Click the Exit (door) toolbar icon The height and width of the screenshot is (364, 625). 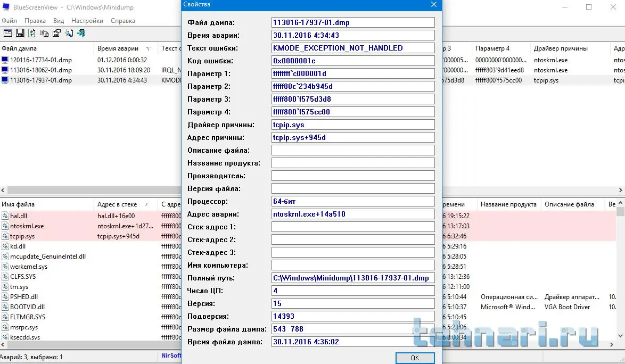click(81, 33)
